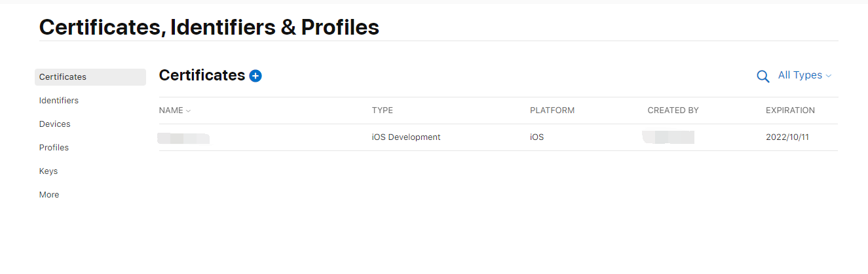Click the blue plus icon to add a certificate
The width and height of the screenshot is (868, 274).
(x=255, y=76)
